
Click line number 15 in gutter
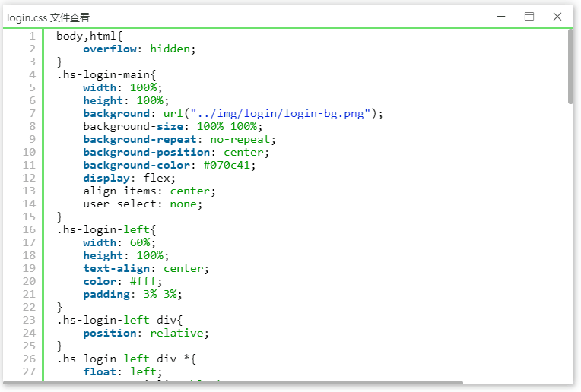pos(29,217)
